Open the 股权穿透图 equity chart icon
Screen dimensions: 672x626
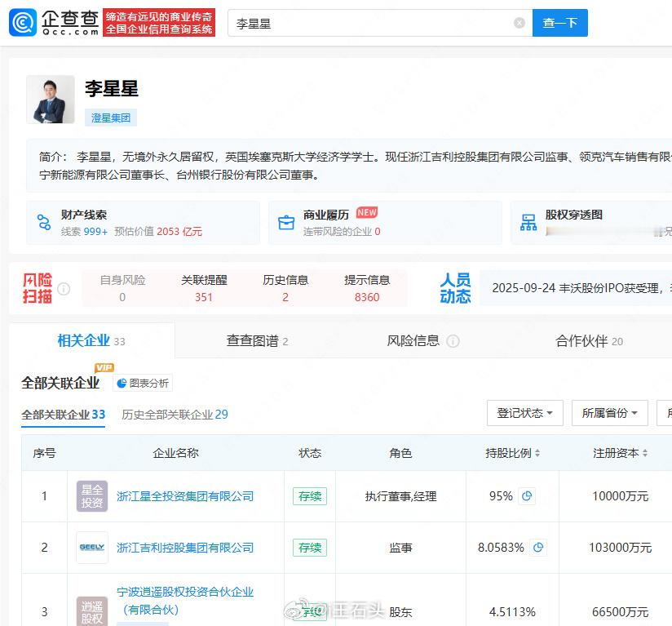(x=528, y=223)
